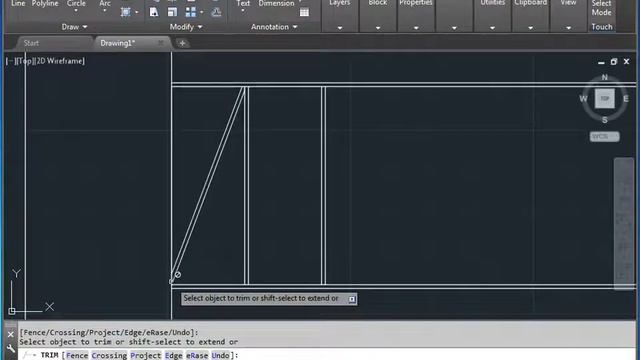This screenshot has width=640, height=360.
Task: Click the Scale icon in Modify panel
Action: pyautogui.click(x=172, y=12)
